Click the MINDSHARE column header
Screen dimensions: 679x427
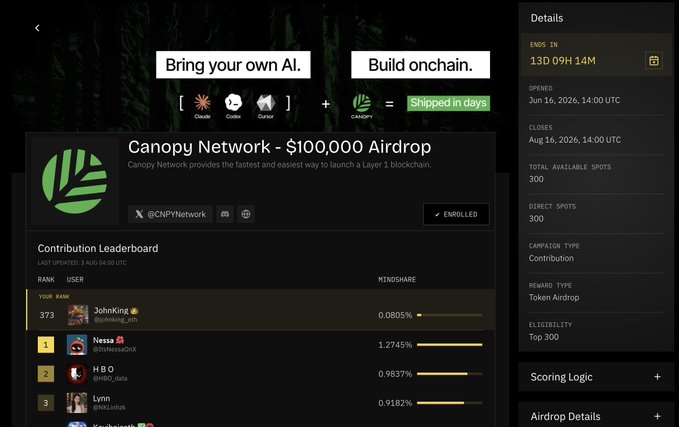[x=397, y=279]
